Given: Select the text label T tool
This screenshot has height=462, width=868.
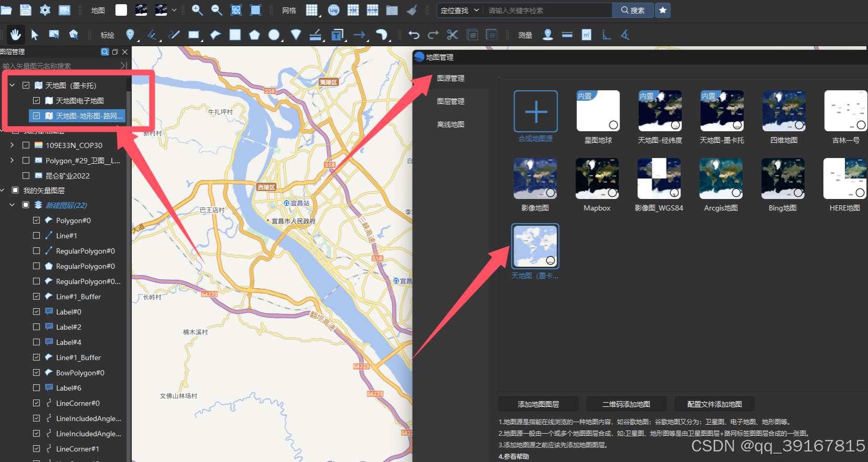Looking at the screenshot, I should coord(337,35).
